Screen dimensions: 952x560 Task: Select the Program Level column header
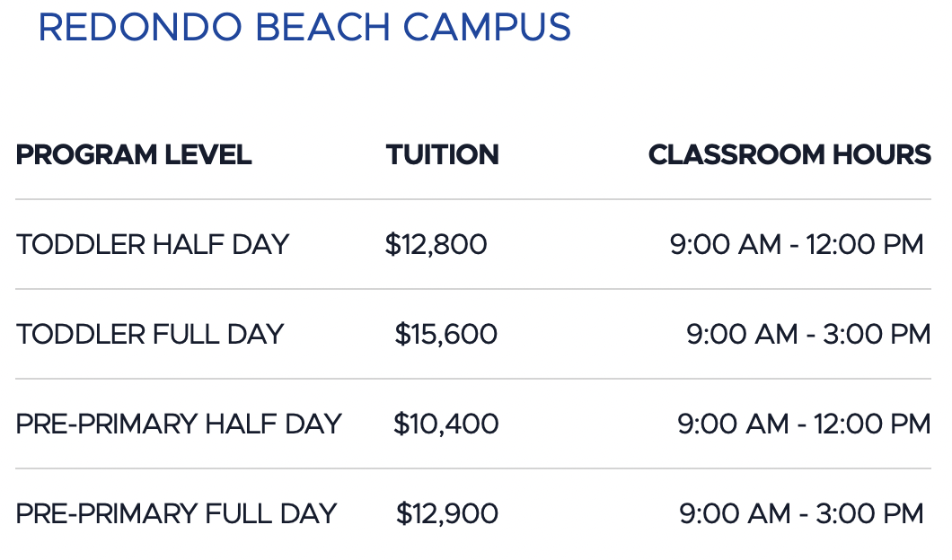[134, 154]
